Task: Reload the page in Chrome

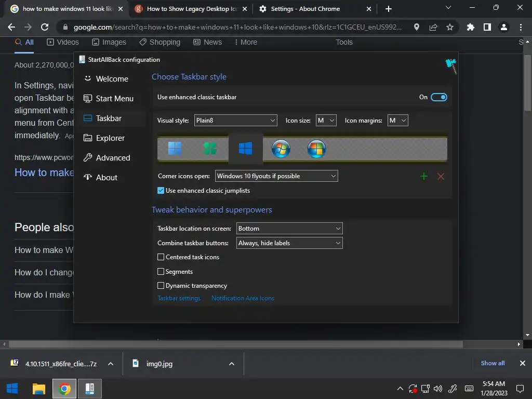Action: pos(45,27)
